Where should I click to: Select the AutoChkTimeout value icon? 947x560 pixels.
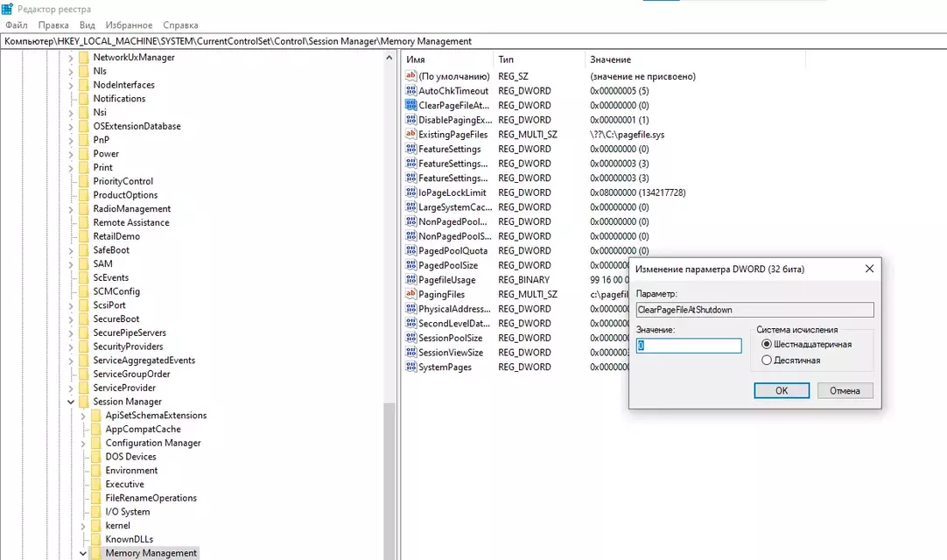(410, 91)
